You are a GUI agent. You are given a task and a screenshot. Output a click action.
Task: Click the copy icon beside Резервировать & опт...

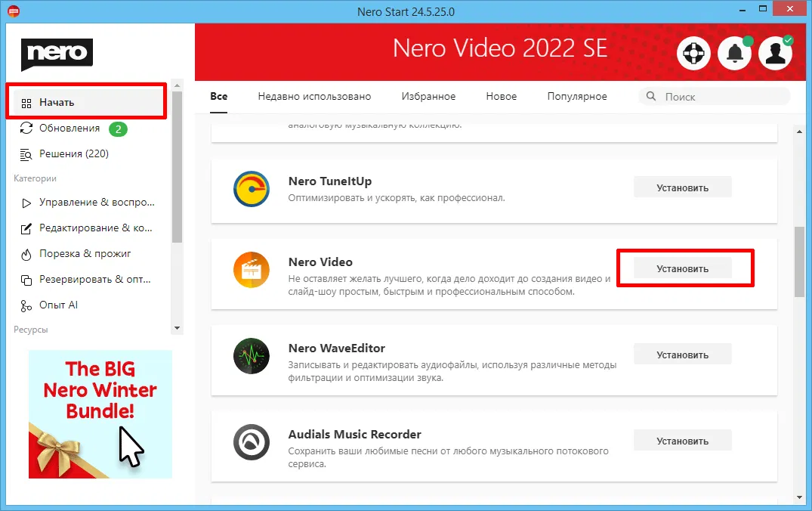[26, 280]
